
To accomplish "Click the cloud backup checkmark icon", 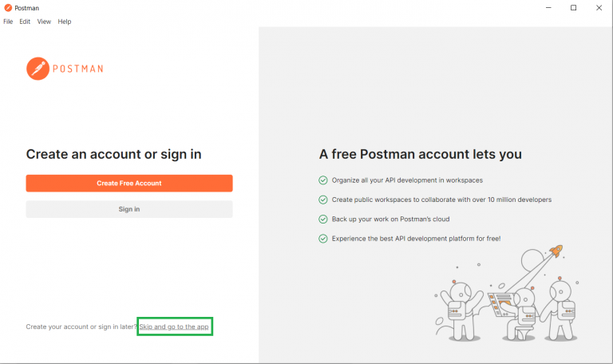I will click(x=323, y=219).
